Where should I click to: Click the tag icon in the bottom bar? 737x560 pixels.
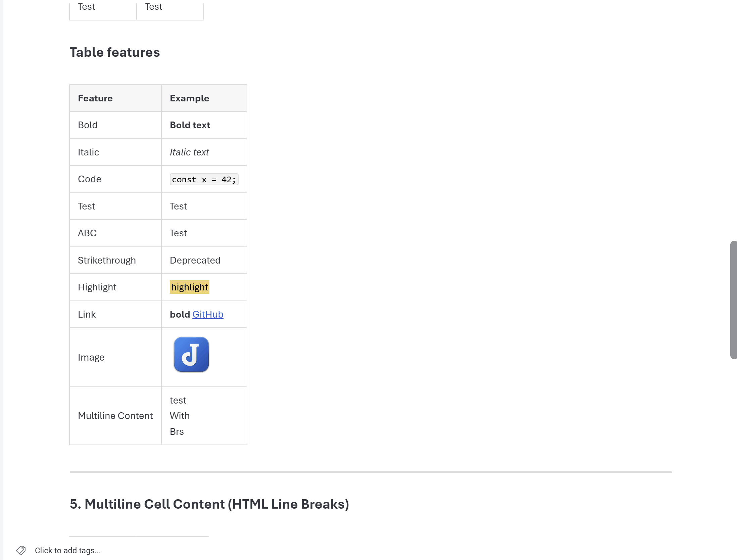click(21, 550)
